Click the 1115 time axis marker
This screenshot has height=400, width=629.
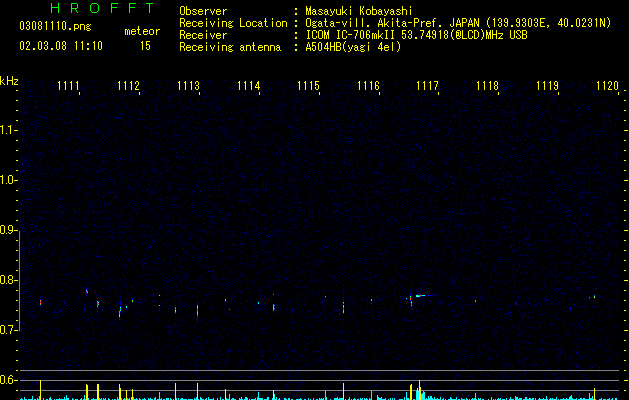308,86
